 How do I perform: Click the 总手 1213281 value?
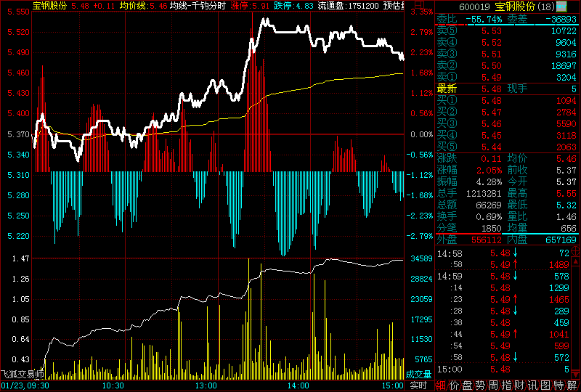[x=484, y=193]
